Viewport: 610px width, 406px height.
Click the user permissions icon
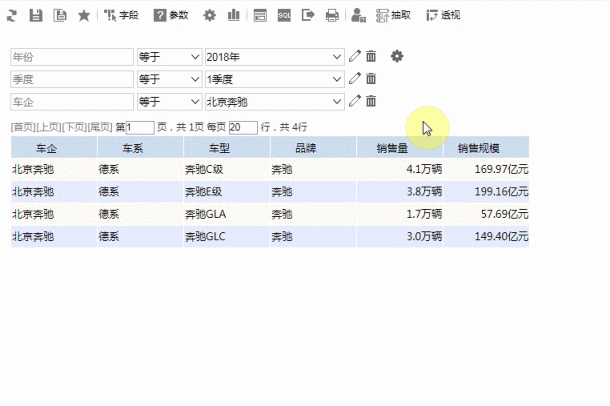pyautogui.click(x=358, y=16)
